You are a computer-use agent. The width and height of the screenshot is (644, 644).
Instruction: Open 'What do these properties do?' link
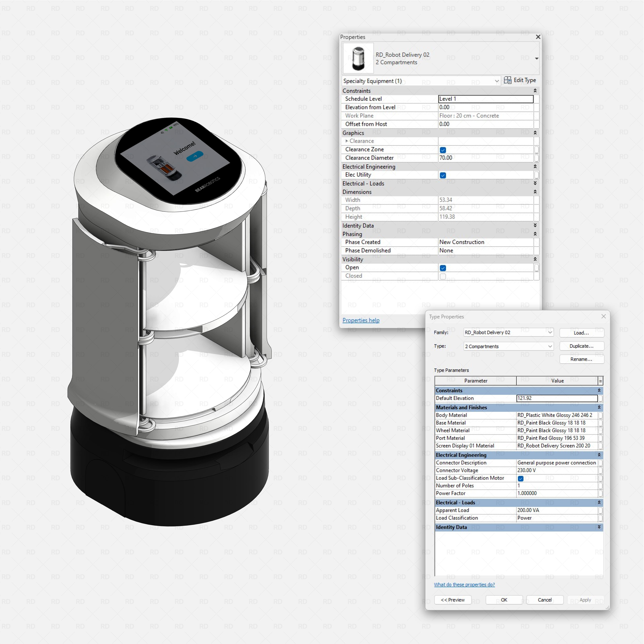coord(464,585)
